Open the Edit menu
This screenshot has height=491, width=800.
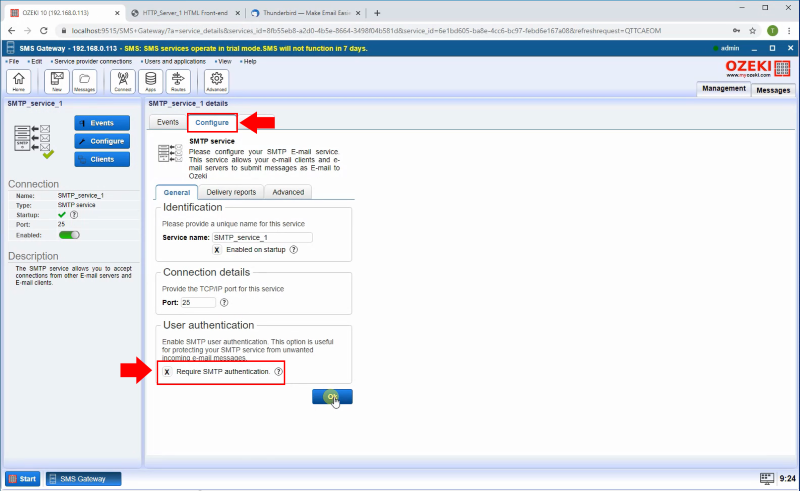coord(36,61)
